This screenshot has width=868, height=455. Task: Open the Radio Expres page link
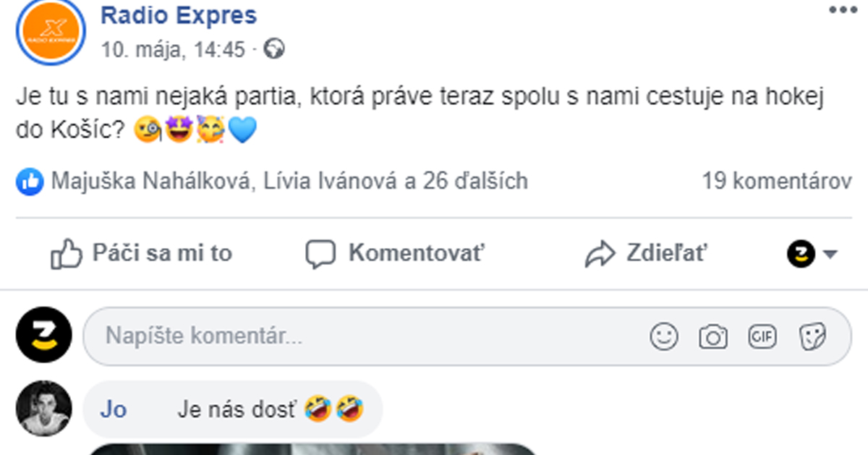click(x=179, y=14)
